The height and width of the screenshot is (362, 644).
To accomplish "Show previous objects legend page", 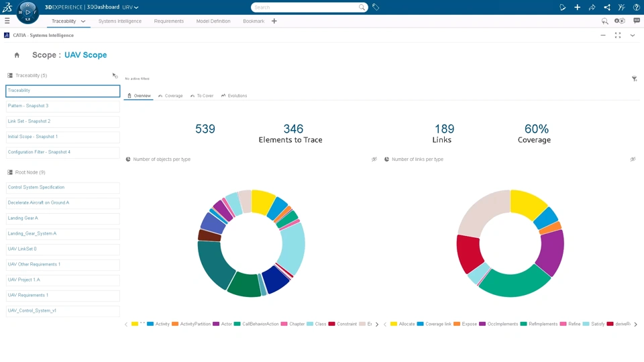I will click(x=126, y=324).
